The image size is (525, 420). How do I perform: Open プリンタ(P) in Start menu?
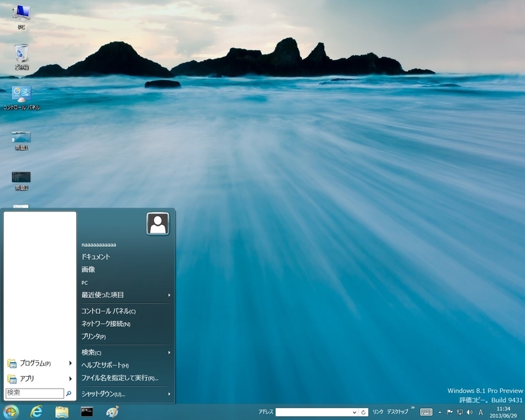click(93, 337)
